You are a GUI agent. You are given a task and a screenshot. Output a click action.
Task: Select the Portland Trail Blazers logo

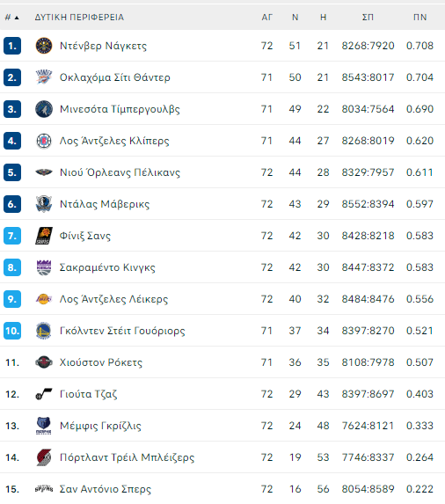point(44,457)
